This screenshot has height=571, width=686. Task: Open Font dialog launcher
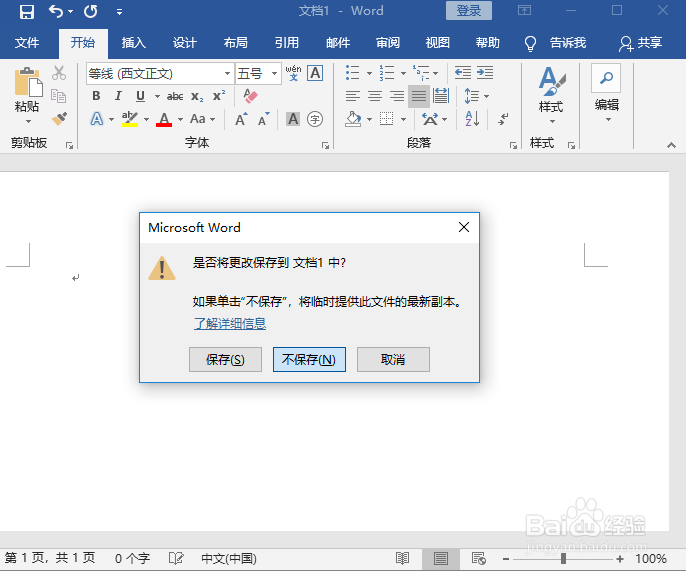pos(325,145)
